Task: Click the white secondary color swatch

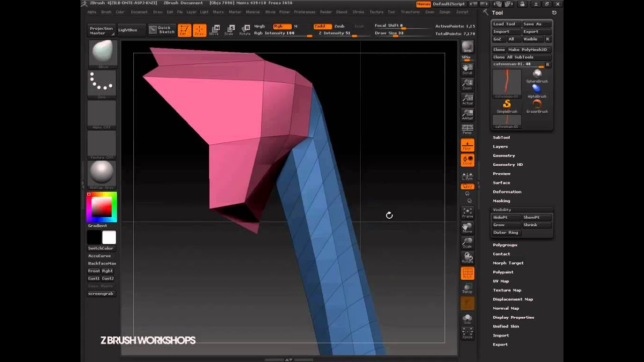Action: [109, 237]
